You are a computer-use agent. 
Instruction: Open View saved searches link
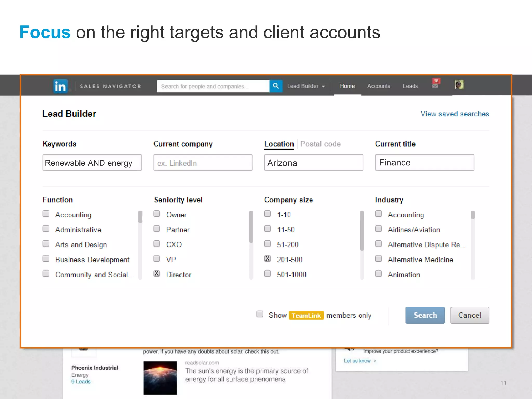pos(455,114)
